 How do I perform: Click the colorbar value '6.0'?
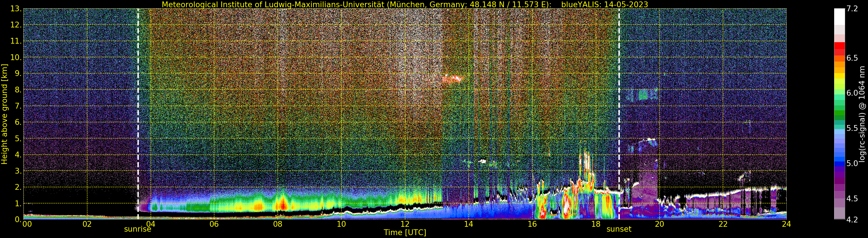(852, 93)
